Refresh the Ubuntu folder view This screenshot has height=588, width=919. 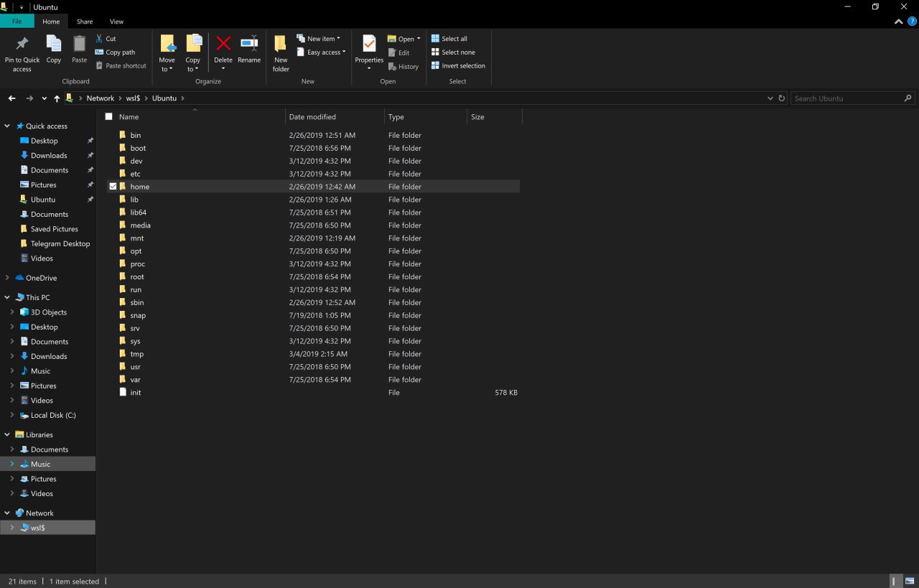click(x=782, y=98)
